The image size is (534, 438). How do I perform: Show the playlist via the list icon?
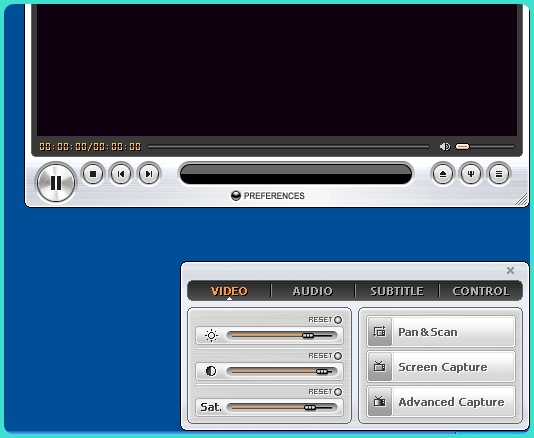coord(499,174)
